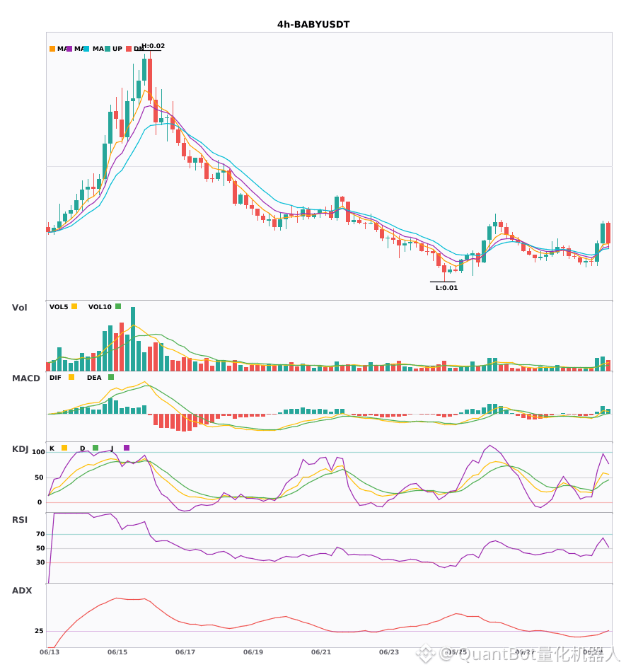Image resolution: width=626 pixels, height=672 pixels.
Task: Click the orange MA legend swatch
Action: pos(52,49)
